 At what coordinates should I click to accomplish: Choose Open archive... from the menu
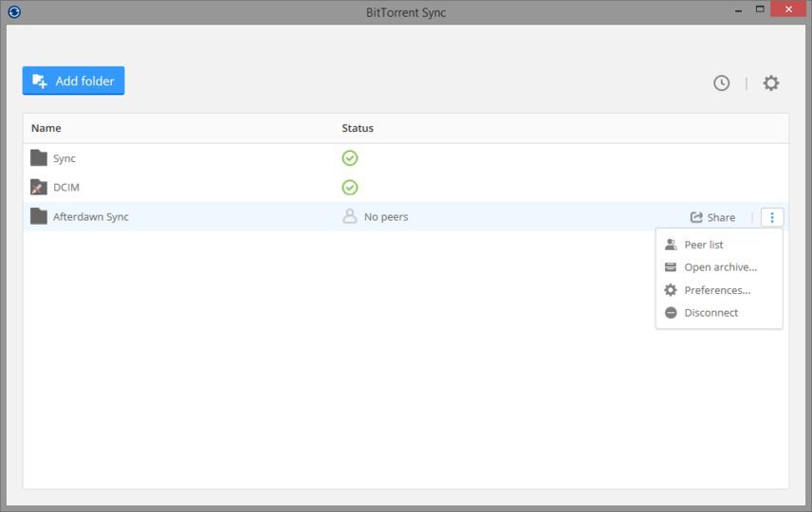(719, 267)
